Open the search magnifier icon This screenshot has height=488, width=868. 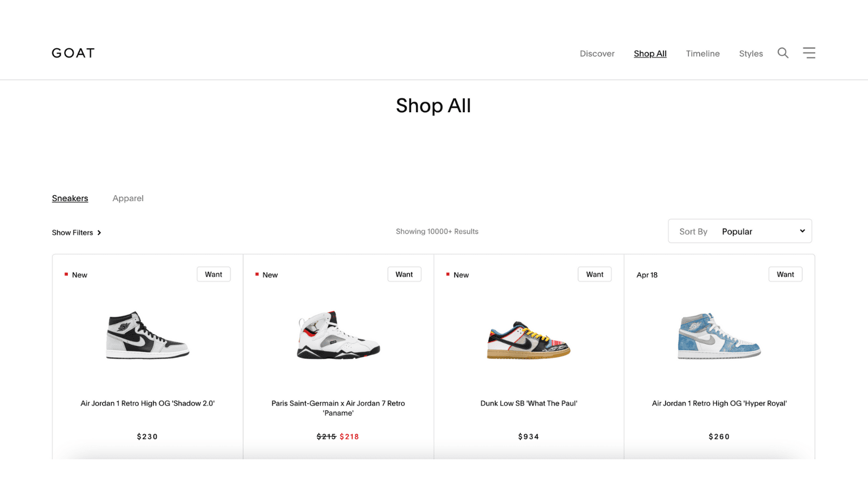click(783, 53)
